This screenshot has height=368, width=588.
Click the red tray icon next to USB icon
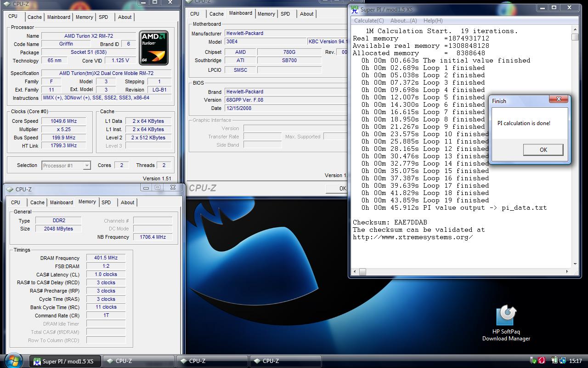pos(541,361)
